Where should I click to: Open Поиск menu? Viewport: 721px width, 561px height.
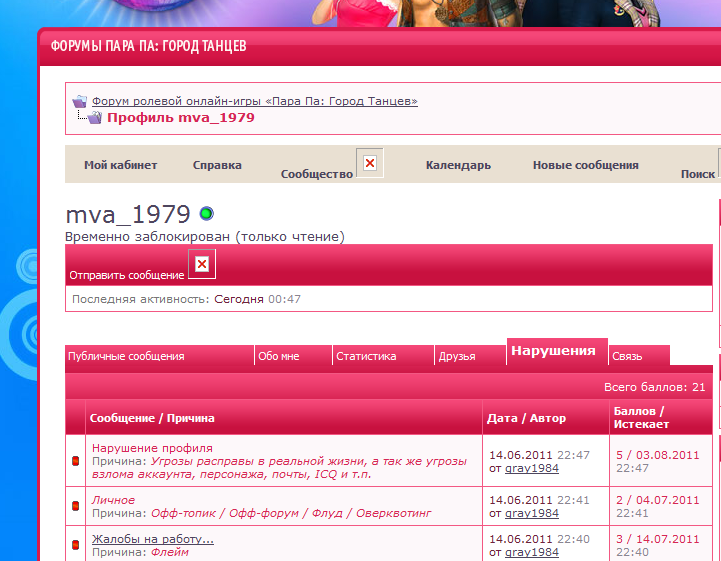pyautogui.click(x=698, y=174)
